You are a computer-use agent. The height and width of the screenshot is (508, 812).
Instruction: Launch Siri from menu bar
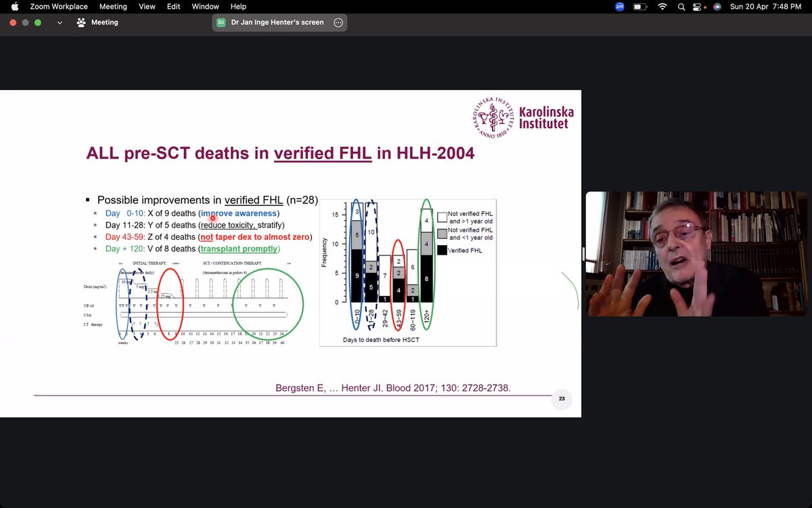pyautogui.click(x=717, y=6)
